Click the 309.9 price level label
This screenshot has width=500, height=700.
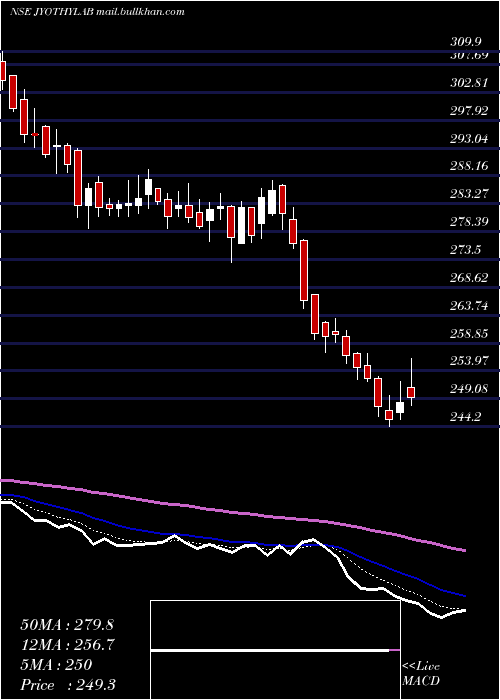(466, 42)
